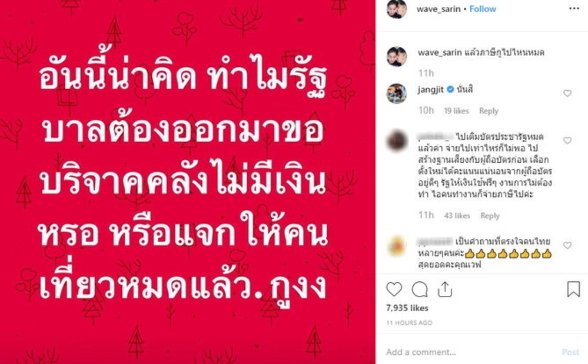Image resolution: width=588 pixels, height=364 pixels.
Task: Reply to the comment with 43 likes
Action: point(490,215)
